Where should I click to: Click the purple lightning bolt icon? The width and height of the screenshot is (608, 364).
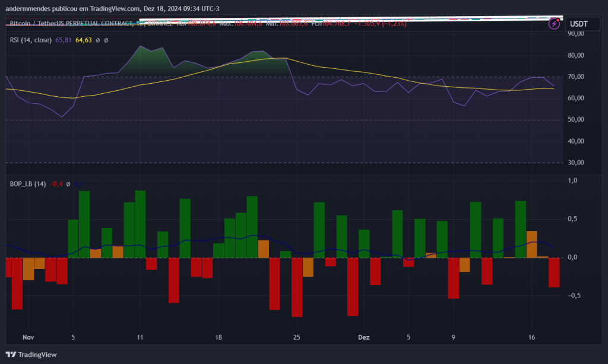click(554, 24)
